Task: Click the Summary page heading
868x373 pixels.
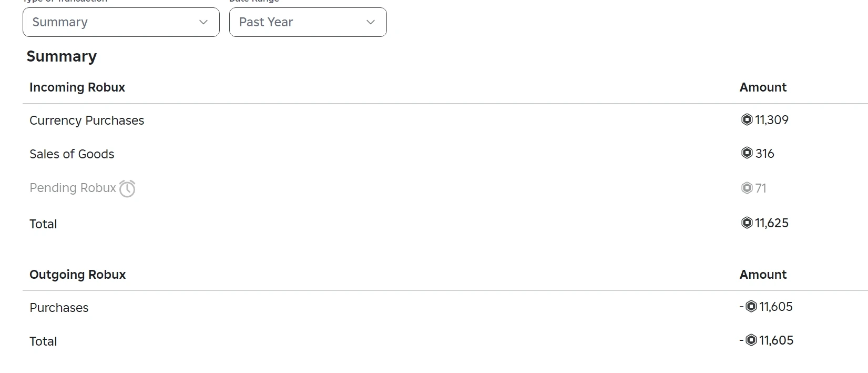Action: coord(62,56)
